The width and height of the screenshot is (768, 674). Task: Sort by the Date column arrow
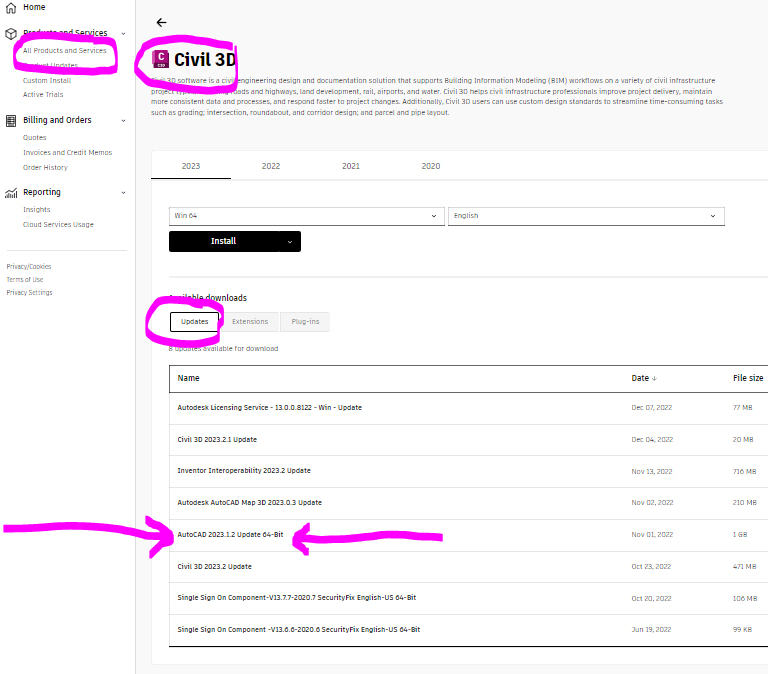point(654,379)
